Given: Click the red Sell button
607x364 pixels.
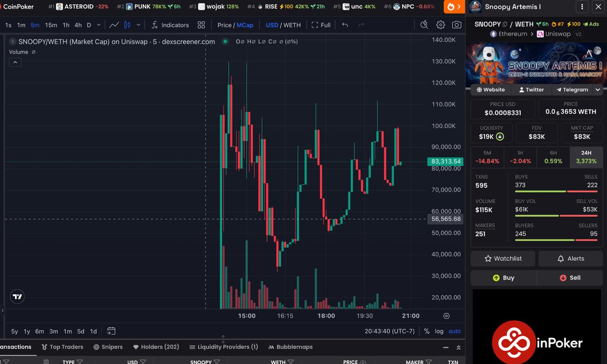Looking at the screenshot, I should [x=570, y=278].
